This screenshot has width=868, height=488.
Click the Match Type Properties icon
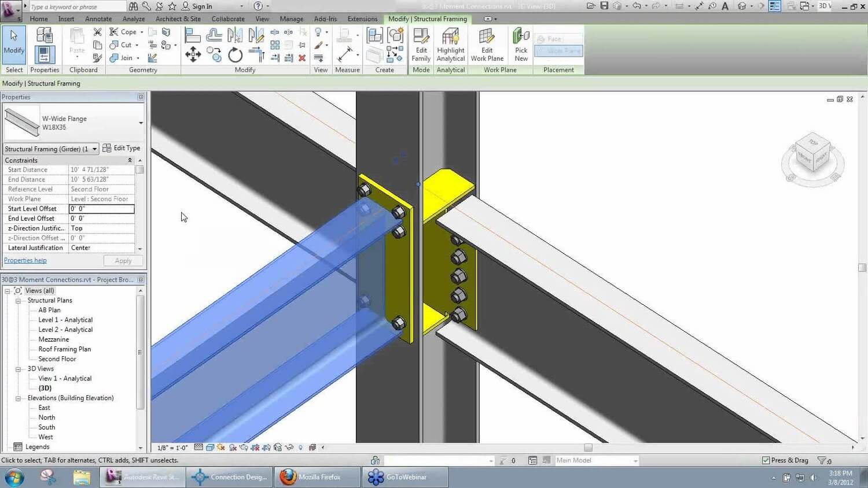tap(97, 58)
